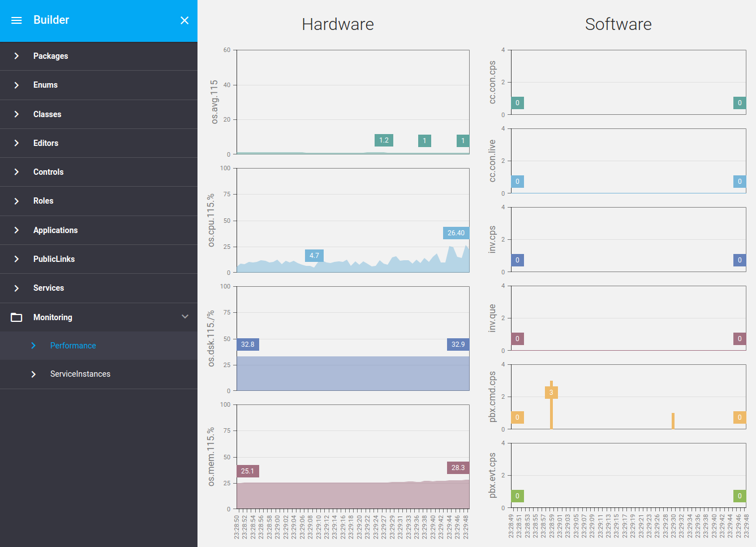This screenshot has height=547, width=756.
Task: Click the os.avg.115 axis label
Action: click(214, 102)
